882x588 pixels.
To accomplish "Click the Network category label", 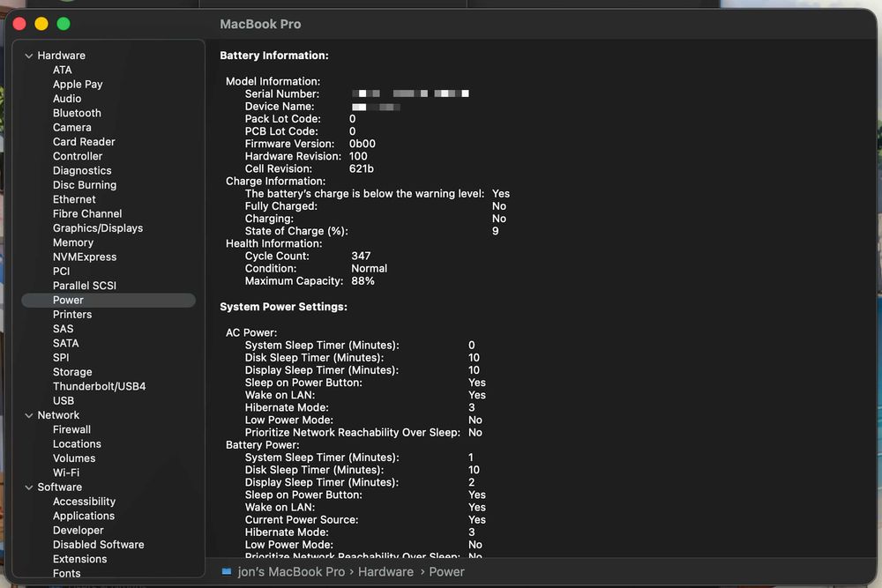I will click(58, 415).
